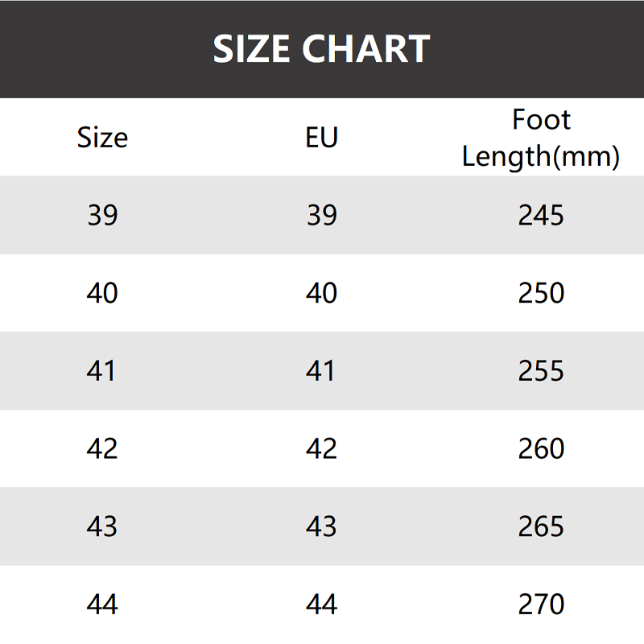
Task: Click the 255 foot length value
Action: pyautogui.click(x=541, y=370)
